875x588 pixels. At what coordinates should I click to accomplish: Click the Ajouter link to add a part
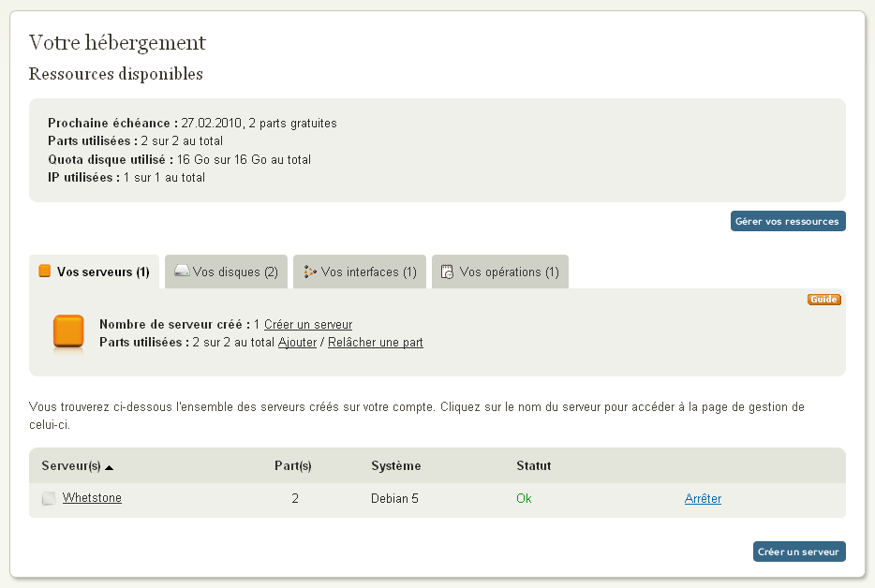297,343
